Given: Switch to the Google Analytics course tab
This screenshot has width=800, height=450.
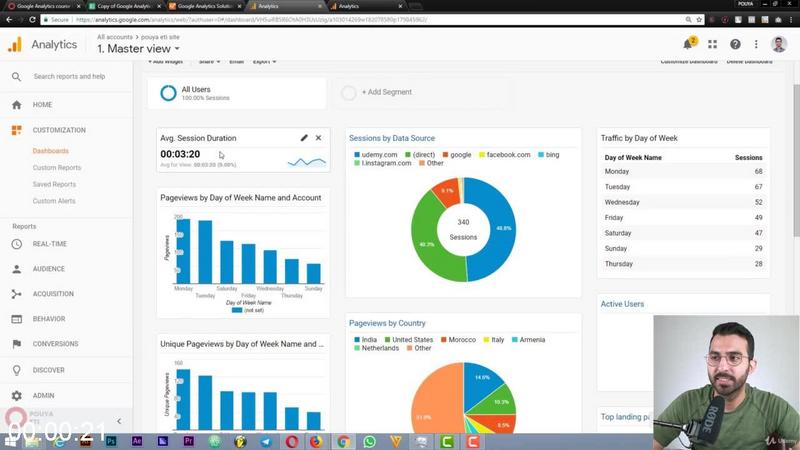Looking at the screenshot, I should pos(44,6).
